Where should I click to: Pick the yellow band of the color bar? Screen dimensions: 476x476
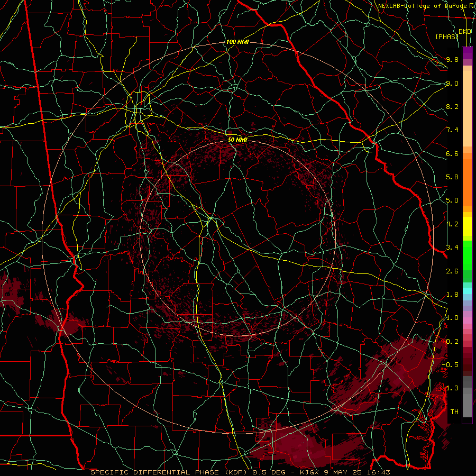(467, 226)
